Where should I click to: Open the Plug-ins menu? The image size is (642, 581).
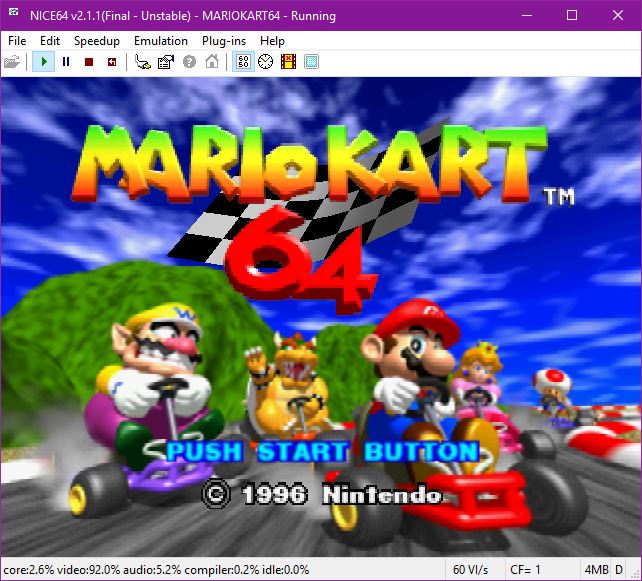(224, 41)
